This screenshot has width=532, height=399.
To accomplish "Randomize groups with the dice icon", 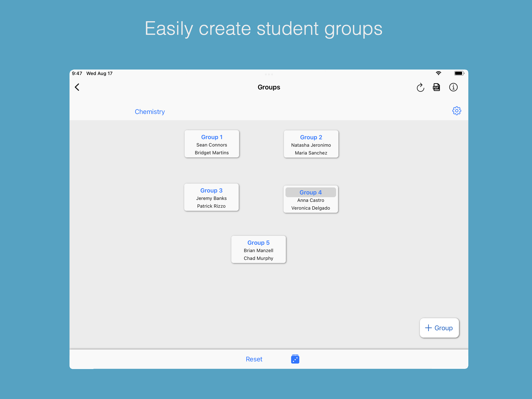I will [295, 359].
